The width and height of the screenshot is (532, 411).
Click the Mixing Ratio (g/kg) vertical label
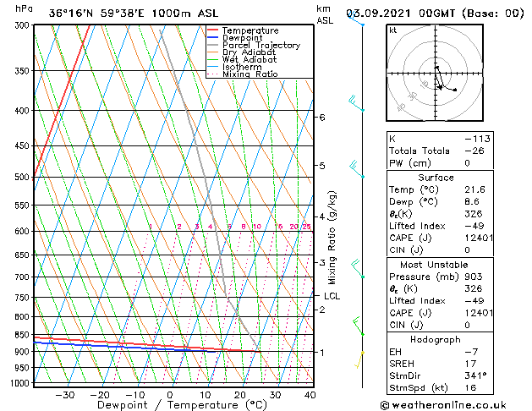(x=332, y=238)
